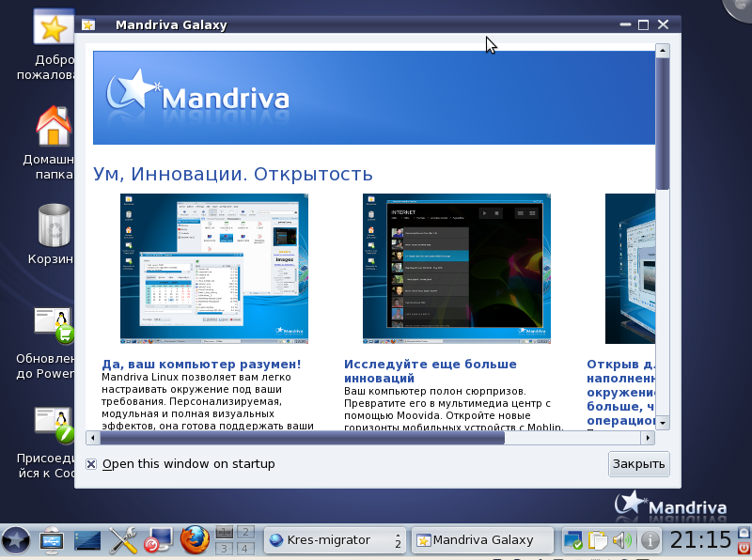The width and height of the screenshot is (752, 560).
Task: Click the Mandriva logo banner
Action: coord(374,98)
